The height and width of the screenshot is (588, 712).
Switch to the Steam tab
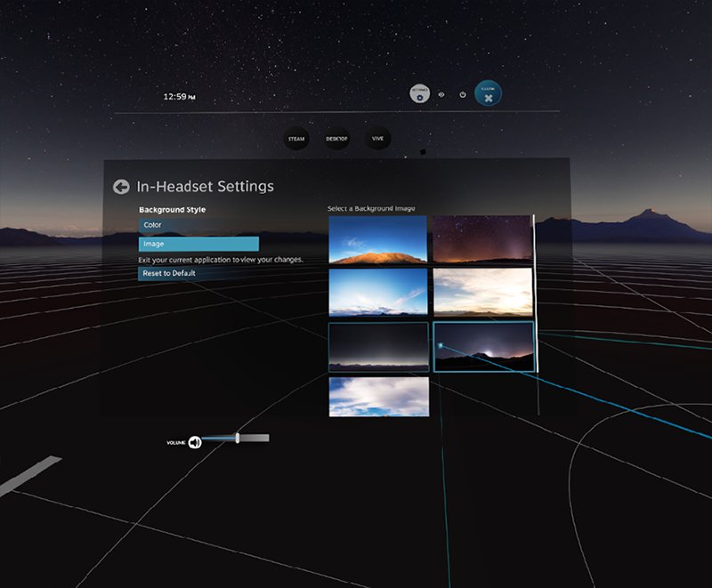296,139
